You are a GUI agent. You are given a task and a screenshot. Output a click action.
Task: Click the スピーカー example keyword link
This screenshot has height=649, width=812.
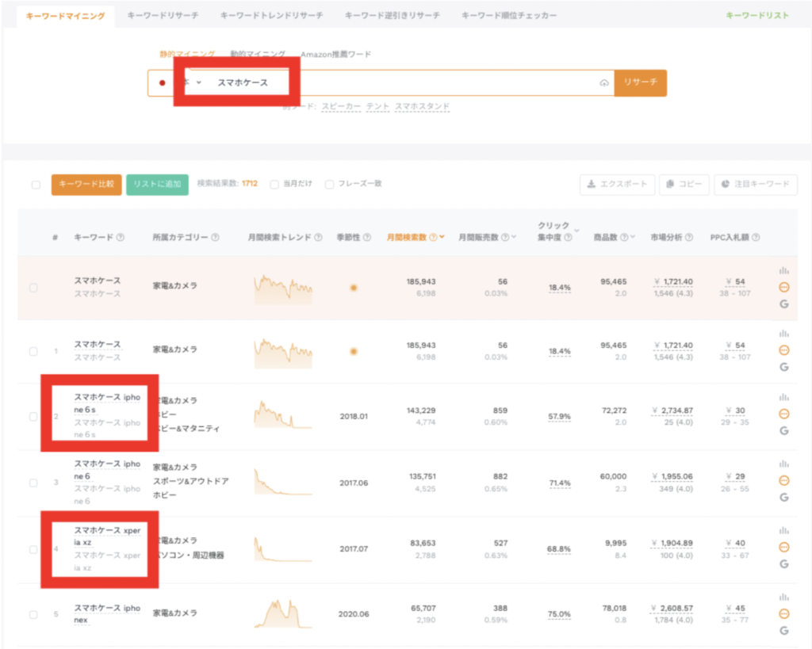(x=339, y=106)
